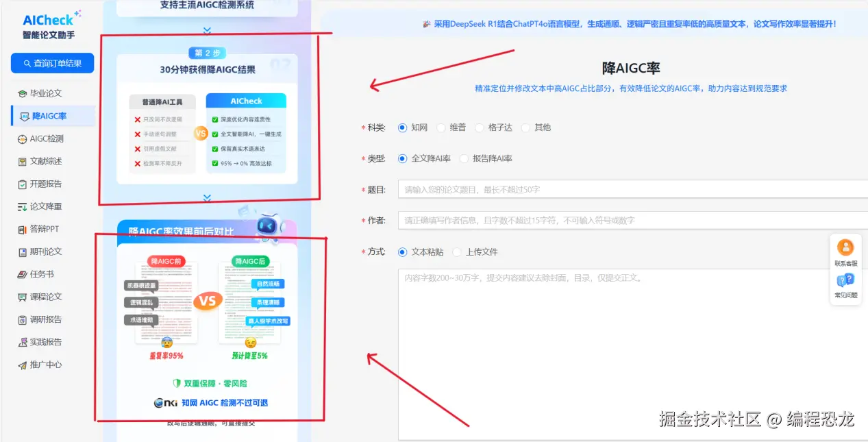The height and width of the screenshot is (442, 868).
Task: Click the 联系客服 support icon
Action: pyautogui.click(x=845, y=247)
